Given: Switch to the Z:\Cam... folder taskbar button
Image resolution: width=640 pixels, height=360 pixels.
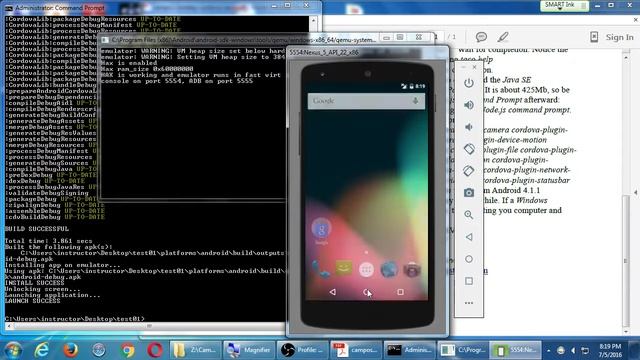Looking at the screenshot, I should [x=195, y=350].
